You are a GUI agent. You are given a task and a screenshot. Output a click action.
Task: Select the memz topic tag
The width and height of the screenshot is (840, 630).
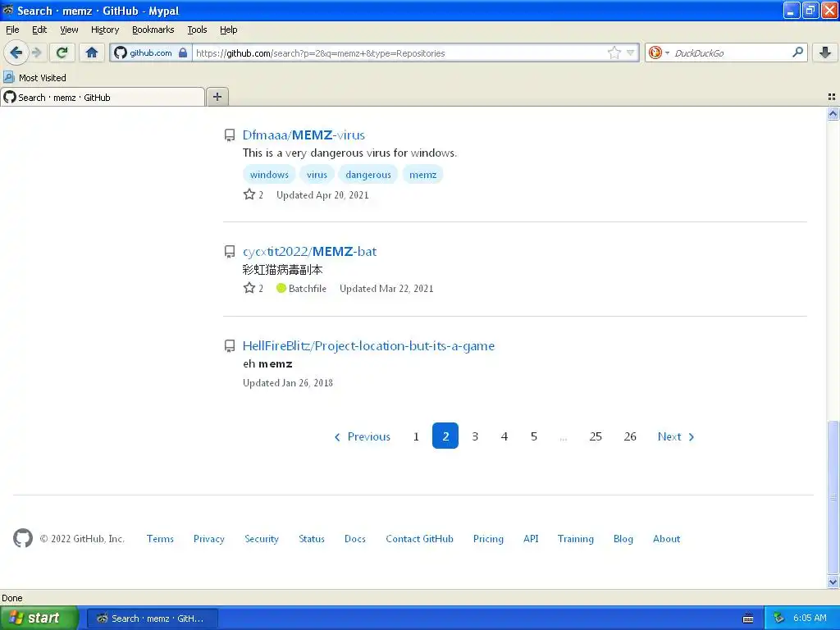(422, 175)
